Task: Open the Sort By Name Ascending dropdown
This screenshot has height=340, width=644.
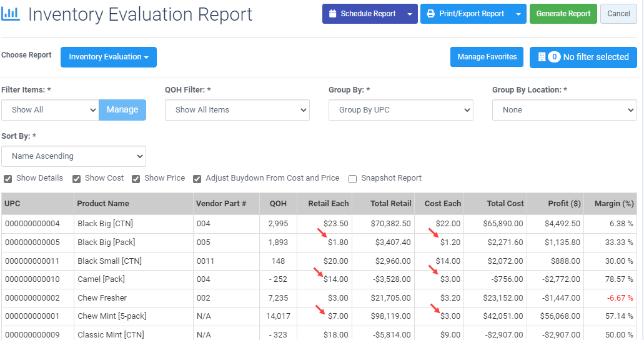Action: [74, 156]
